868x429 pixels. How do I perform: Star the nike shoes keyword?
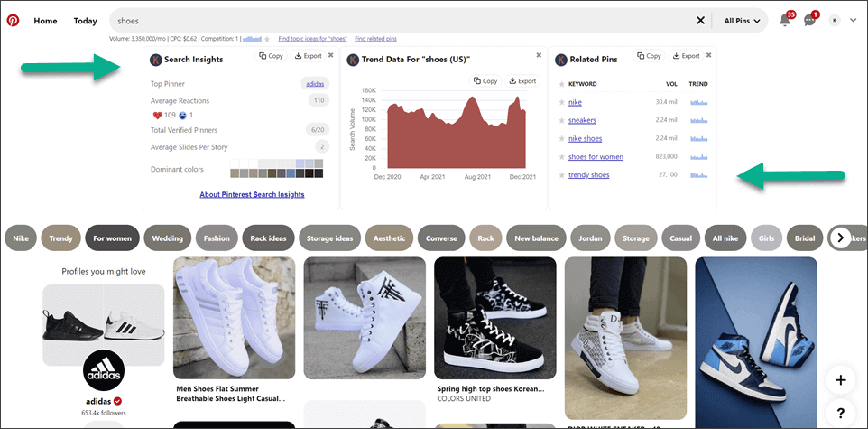(x=561, y=138)
